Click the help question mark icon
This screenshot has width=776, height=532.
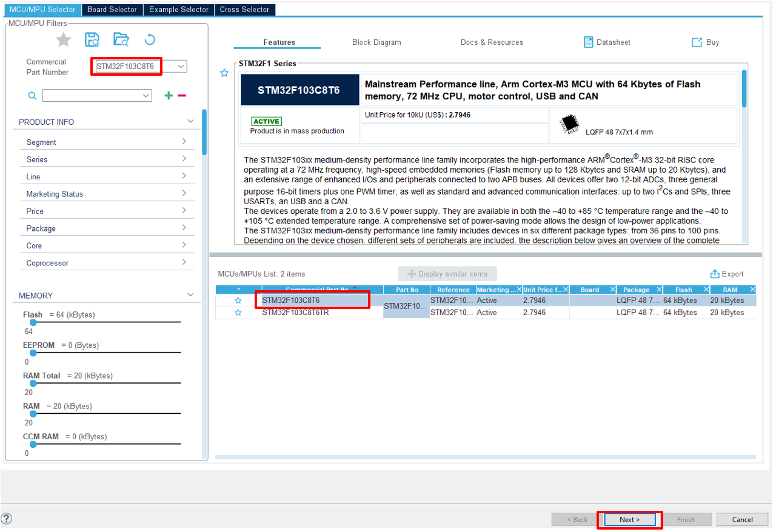pyautogui.click(x=7, y=519)
